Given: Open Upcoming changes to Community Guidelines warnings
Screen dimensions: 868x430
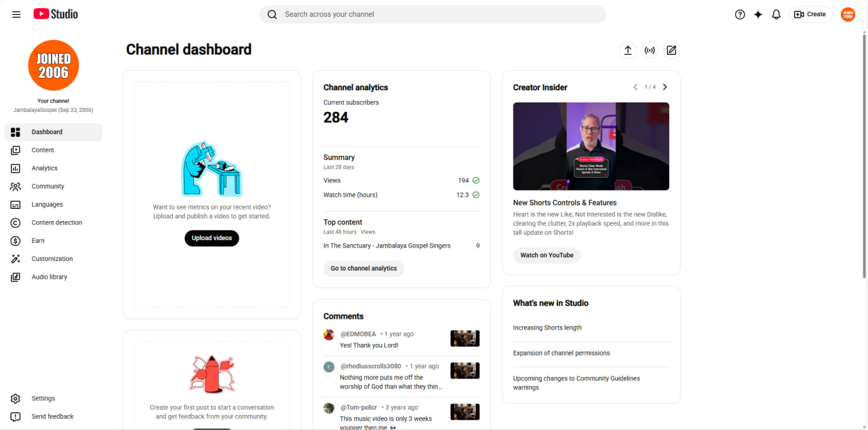Looking at the screenshot, I should [x=576, y=383].
